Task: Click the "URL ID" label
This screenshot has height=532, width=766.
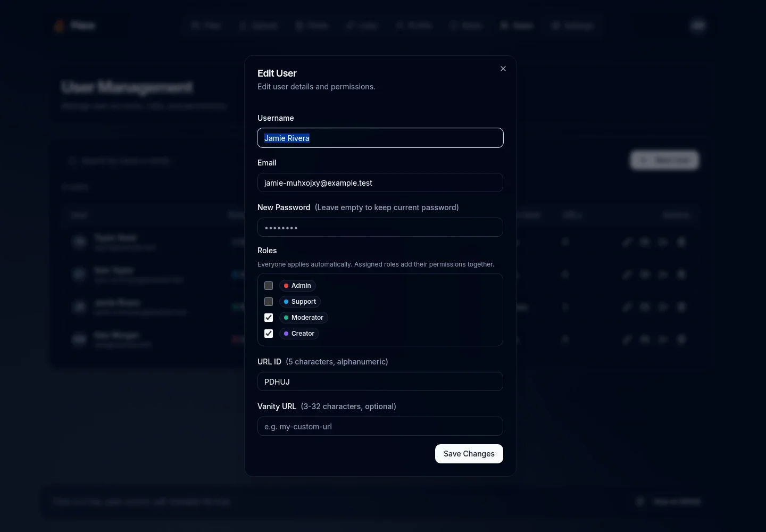Action: [269, 362]
